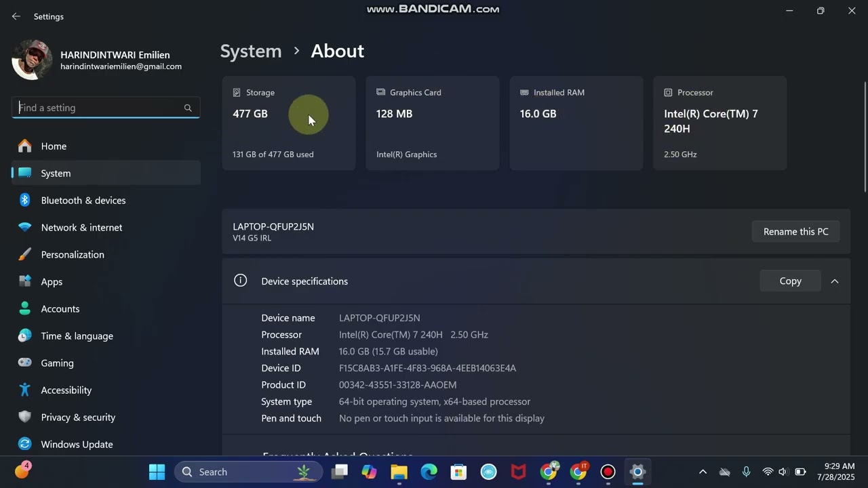
Task: Click the cloud sync tray icon
Action: [724, 472]
